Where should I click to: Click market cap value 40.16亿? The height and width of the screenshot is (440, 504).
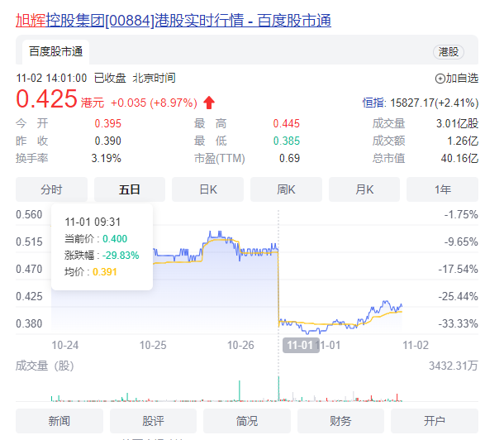459,158
